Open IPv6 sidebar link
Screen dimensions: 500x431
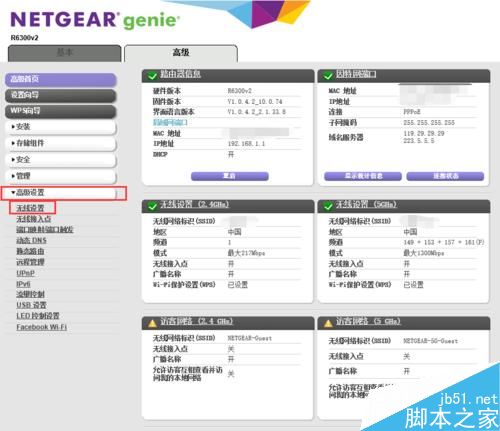coord(23,284)
